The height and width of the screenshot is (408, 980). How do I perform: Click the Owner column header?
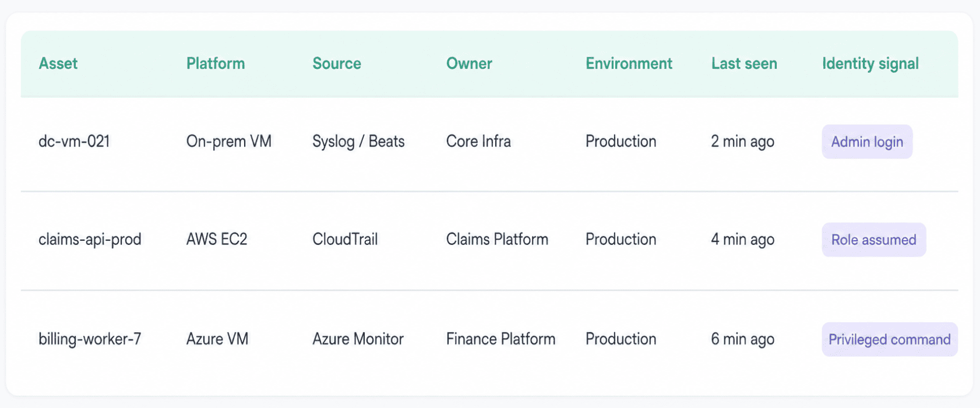coord(469,64)
